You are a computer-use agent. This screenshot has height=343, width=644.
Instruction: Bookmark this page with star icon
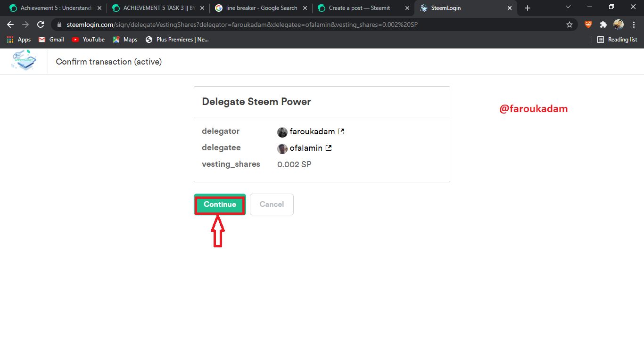pyautogui.click(x=570, y=24)
